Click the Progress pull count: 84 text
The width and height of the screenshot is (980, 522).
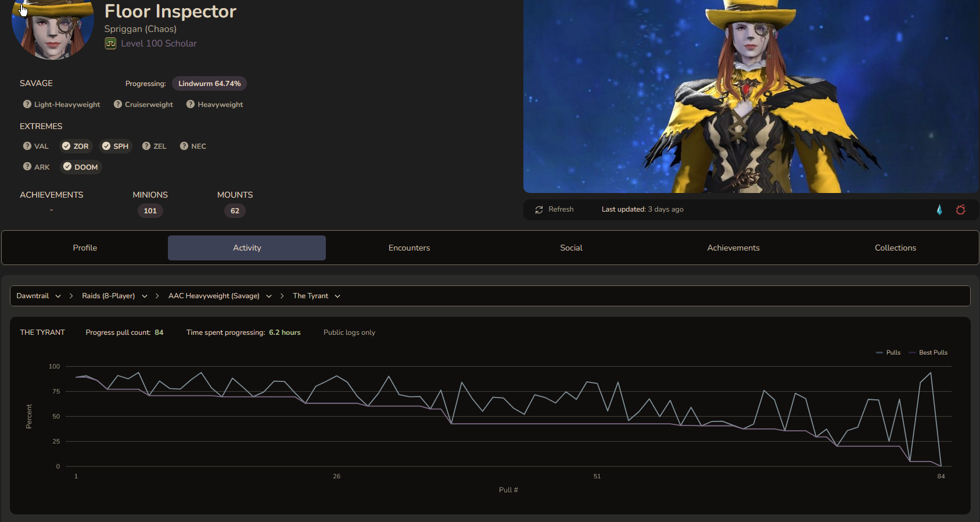coord(124,332)
